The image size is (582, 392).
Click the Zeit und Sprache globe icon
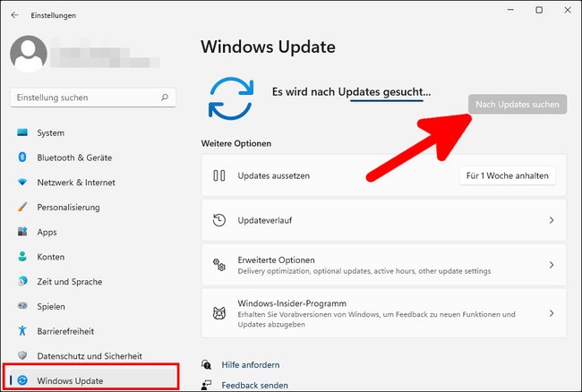point(22,281)
